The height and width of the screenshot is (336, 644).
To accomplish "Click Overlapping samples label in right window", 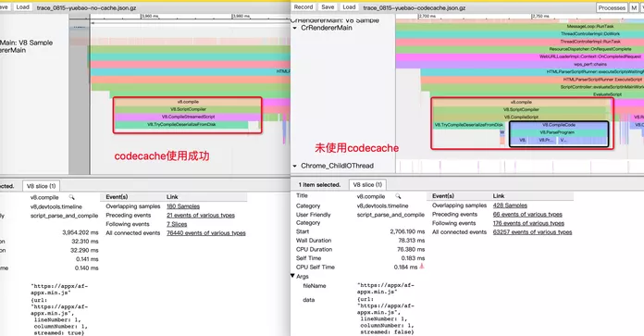I will point(459,205).
